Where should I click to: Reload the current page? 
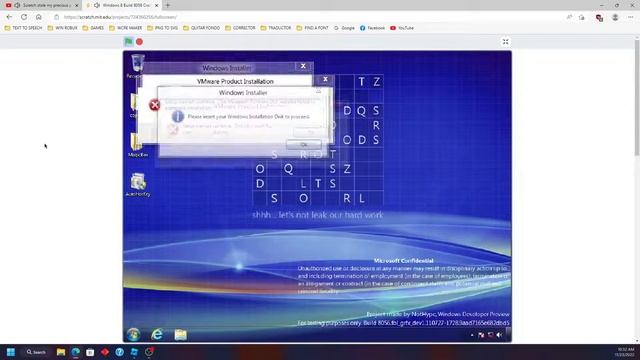pyautogui.click(x=24, y=17)
